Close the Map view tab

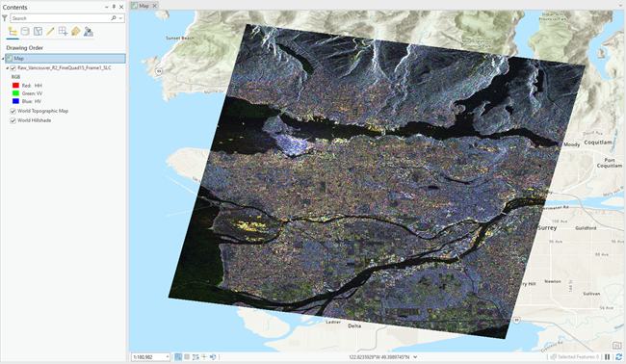point(154,6)
